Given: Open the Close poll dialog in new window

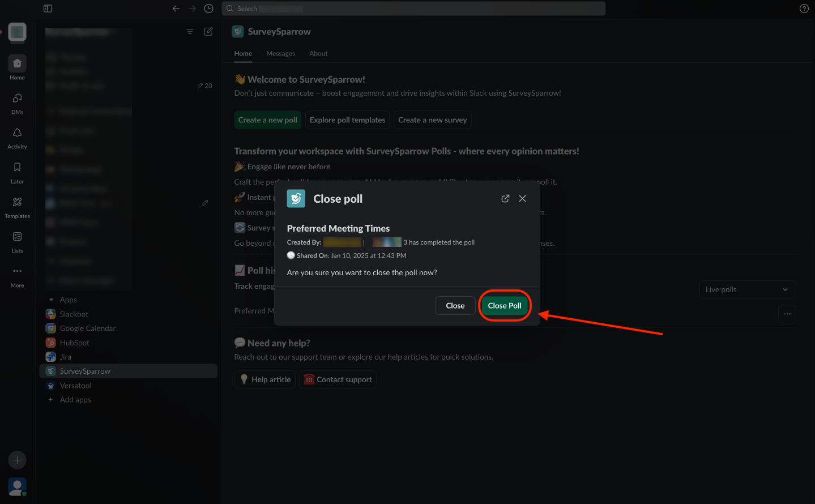Looking at the screenshot, I should coord(505,199).
